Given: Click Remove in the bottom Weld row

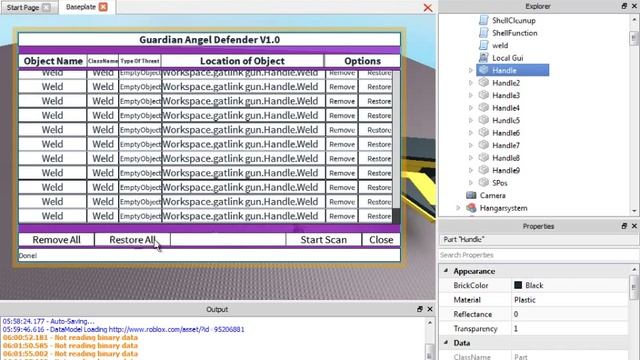Looking at the screenshot, I should pos(342,216).
